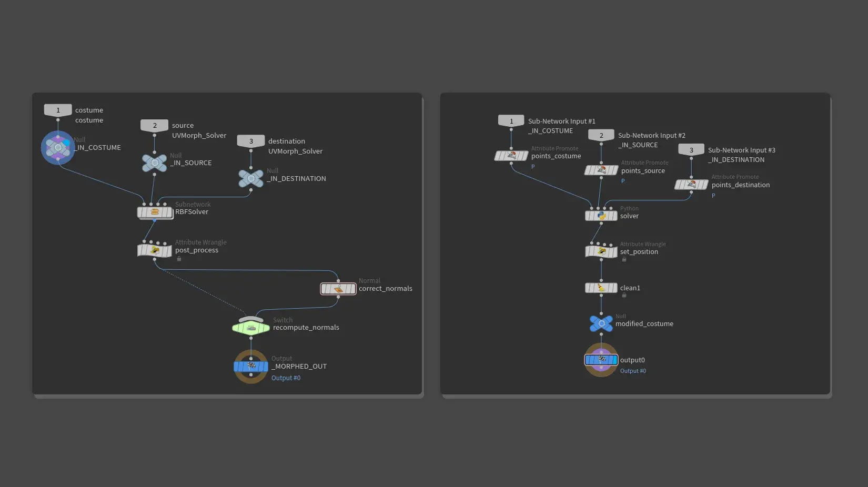This screenshot has width=868, height=487.
Task: Click the _MORPHED_OUT output node
Action: [251, 366]
